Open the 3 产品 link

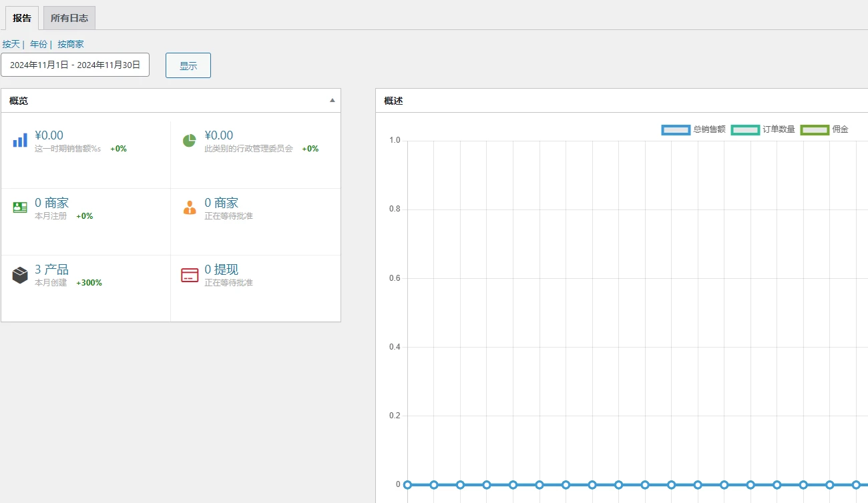(52, 268)
